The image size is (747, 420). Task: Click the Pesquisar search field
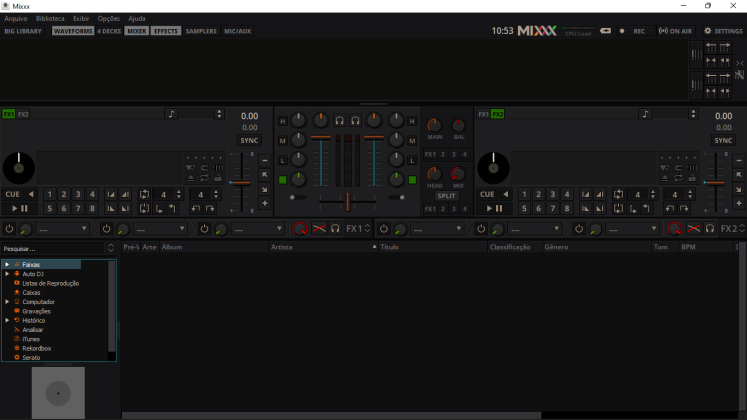[53, 249]
